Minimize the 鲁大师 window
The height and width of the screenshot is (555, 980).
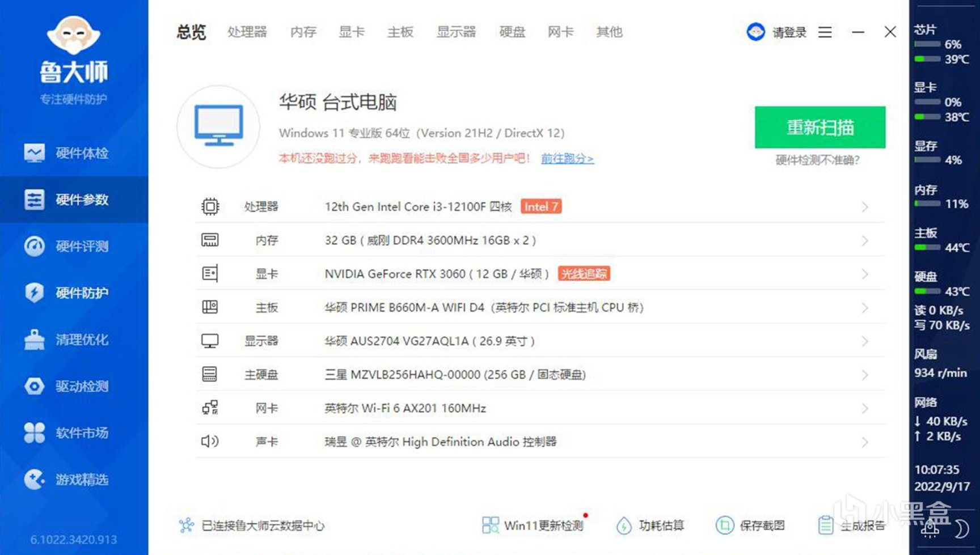[858, 32]
